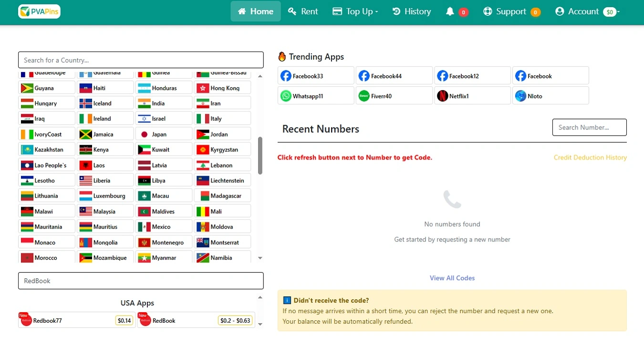Pick Israel from the country list
This screenshot has width=644, height=358.
pos(164,119)
